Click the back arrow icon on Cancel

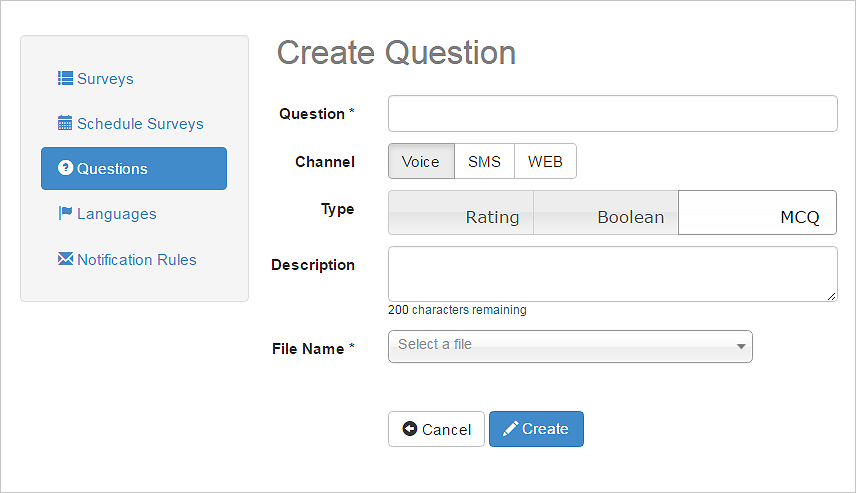tap(409, 429)
